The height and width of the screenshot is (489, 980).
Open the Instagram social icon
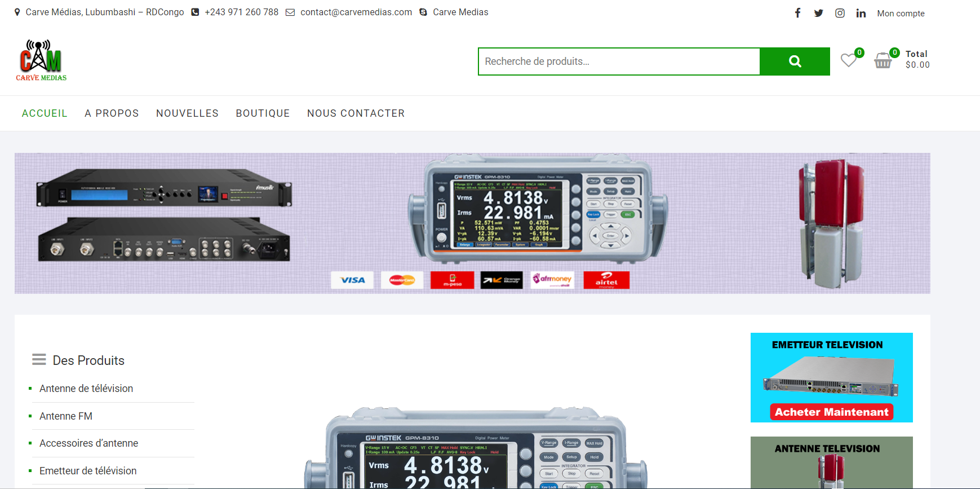[840, 13]
